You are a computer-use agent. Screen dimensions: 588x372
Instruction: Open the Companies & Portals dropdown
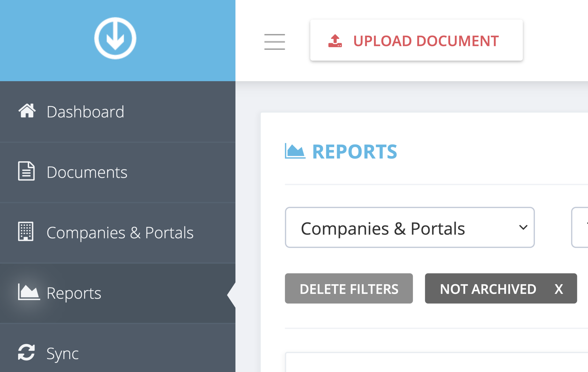(410, 228)
